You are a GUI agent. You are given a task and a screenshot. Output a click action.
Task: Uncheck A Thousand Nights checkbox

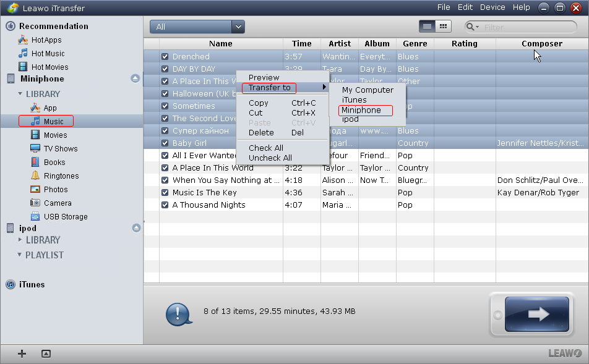click(x=165, y=205)
